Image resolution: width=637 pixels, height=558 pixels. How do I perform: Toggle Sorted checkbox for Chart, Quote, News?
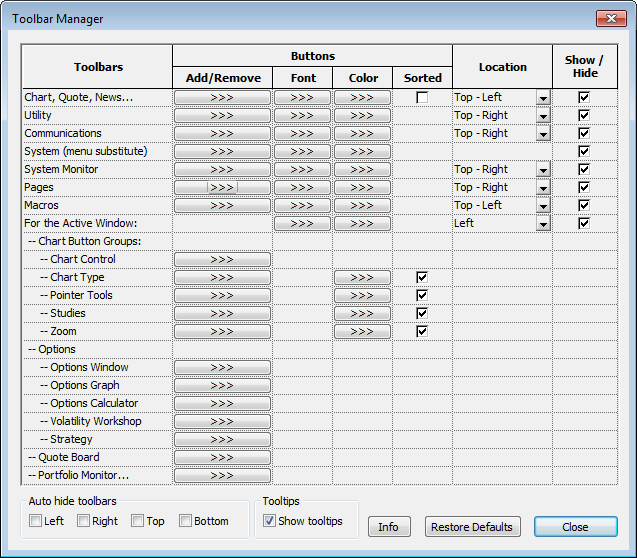coord(422,98)
